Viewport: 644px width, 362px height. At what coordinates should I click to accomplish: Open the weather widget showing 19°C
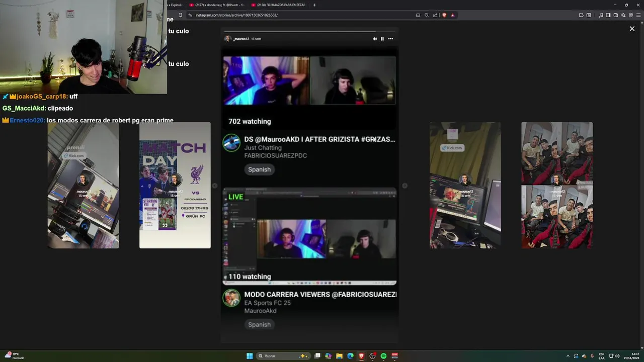15,356
